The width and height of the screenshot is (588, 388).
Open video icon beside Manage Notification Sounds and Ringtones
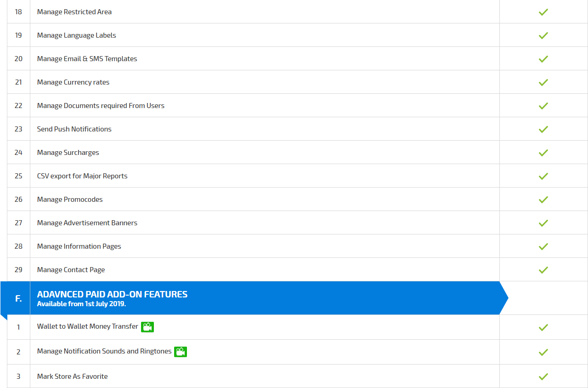click(x=181, y=352)
